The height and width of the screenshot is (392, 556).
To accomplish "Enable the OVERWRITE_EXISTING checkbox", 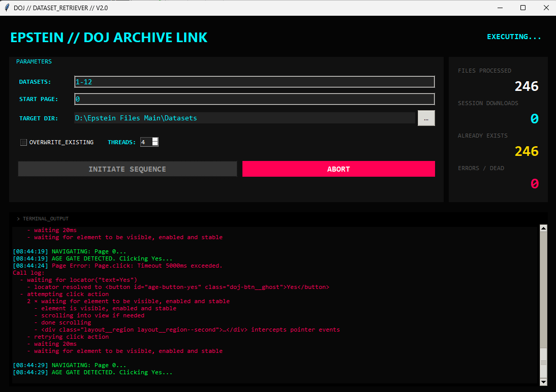I will coord(23,143).
